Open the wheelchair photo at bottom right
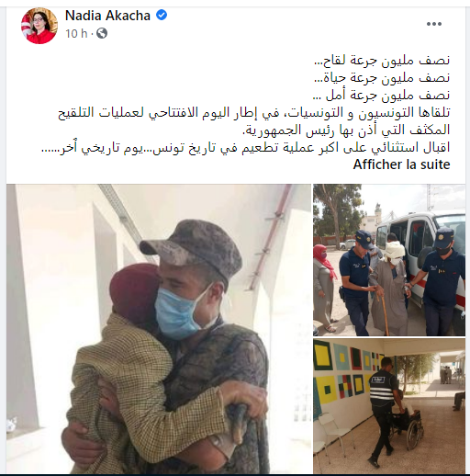This screenshot has width=470, height=476. [389, 406]
